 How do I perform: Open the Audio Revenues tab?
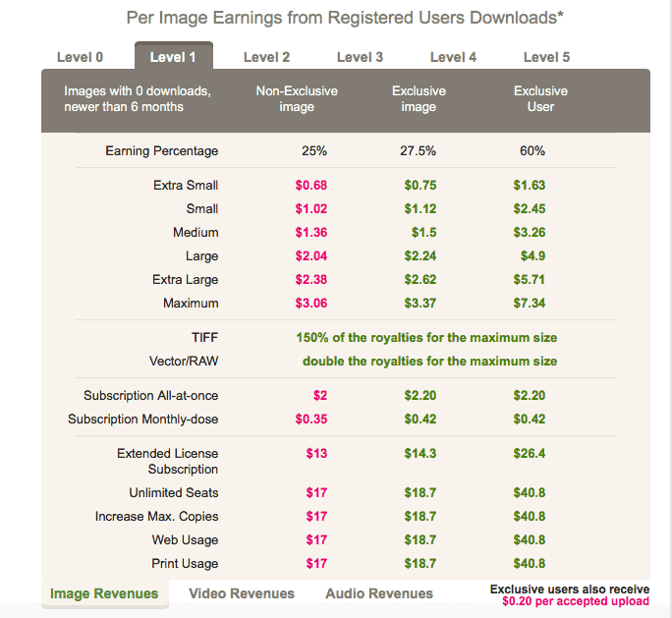point(379,593)
